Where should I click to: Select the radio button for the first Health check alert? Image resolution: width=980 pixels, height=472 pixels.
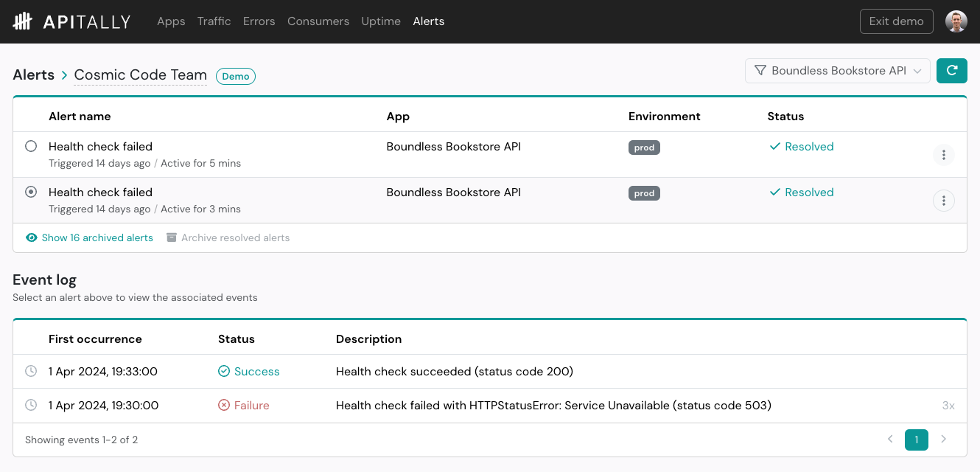[30, 146]
